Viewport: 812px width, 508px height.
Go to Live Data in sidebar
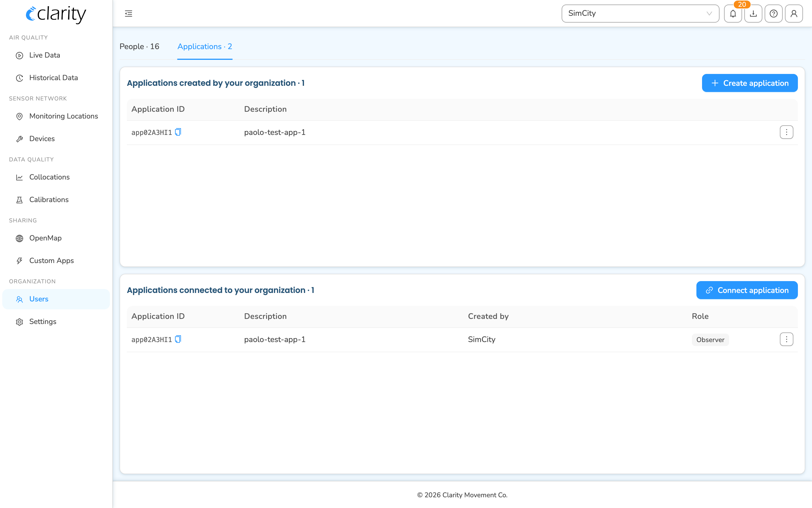56,55
